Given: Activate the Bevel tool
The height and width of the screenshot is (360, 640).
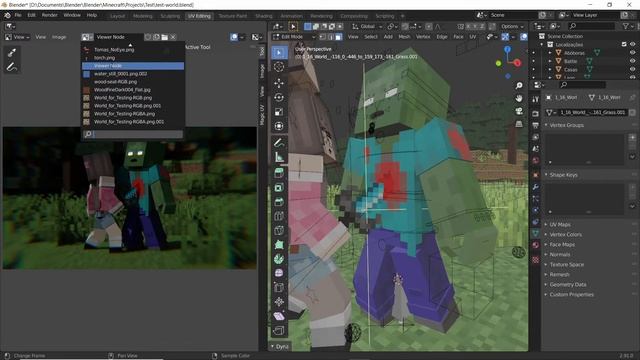Looking at the screenshot, I should point(279,202).
